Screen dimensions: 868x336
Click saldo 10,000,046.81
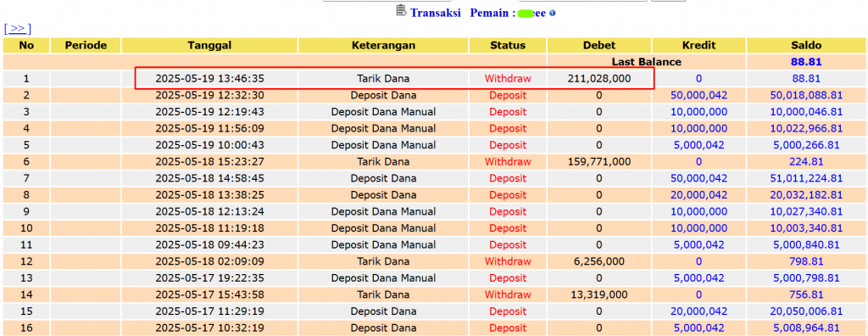806,112
